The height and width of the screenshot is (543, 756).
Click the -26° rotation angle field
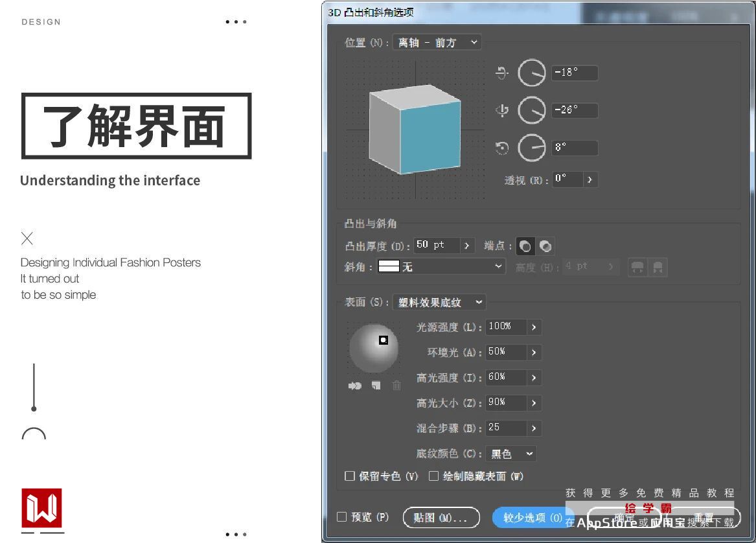click(x=574, y=110)
